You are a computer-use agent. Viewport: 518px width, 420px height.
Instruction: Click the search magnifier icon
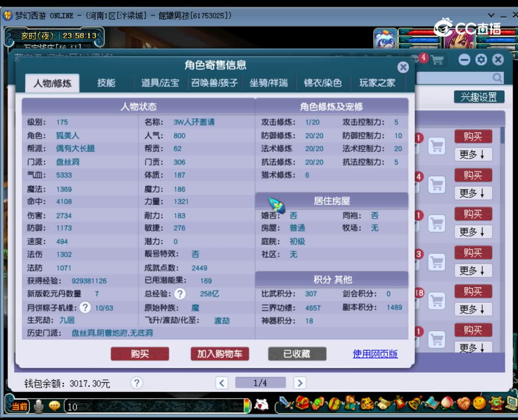(x=497, y=77)
